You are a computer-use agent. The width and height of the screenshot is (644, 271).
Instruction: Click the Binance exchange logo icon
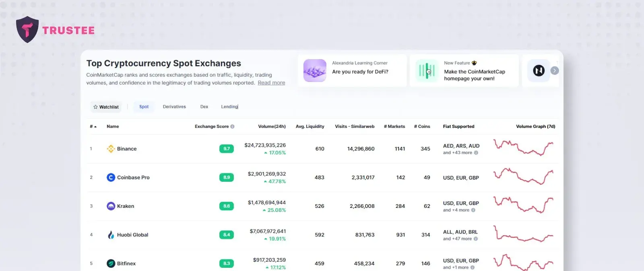(x=111, y=149)
